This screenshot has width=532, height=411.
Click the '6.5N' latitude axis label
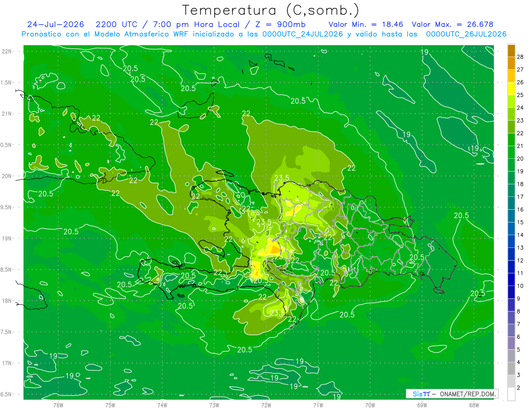click(x=7, y=394)
